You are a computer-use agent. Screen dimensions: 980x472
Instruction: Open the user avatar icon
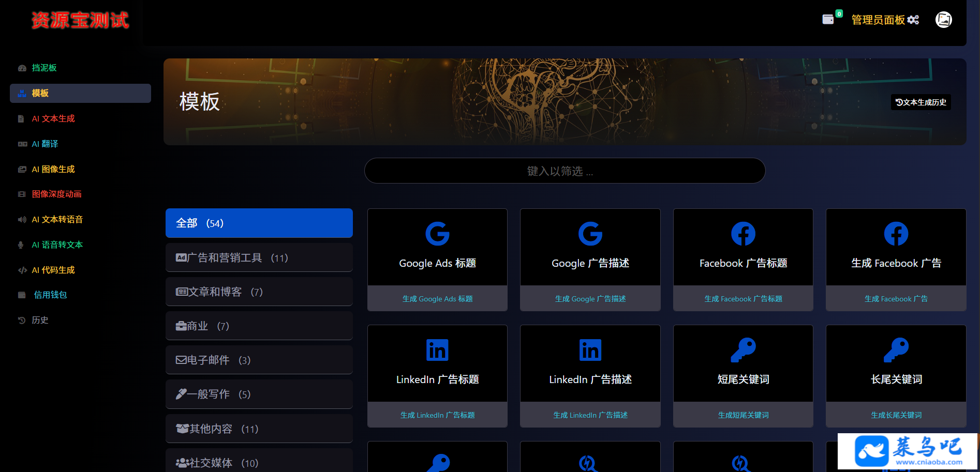[944, 20]
